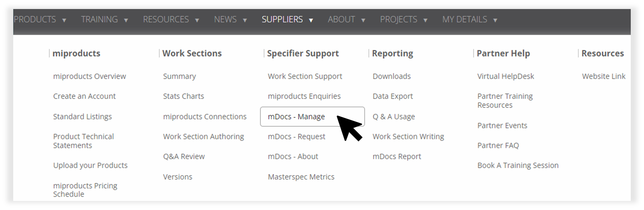Open the Standard Listings page
Viewport: 644px width, 210px height.
pyautogui.click(x=82, y=116)
